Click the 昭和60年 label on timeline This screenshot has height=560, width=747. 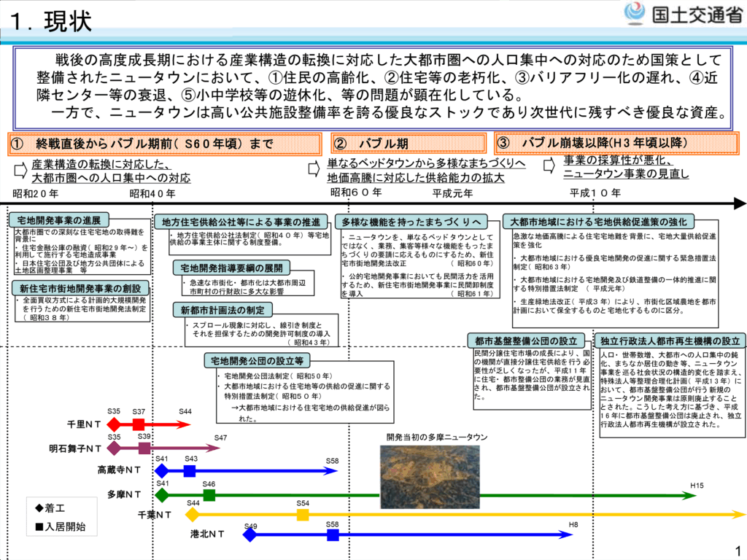[x=356, y=192]
